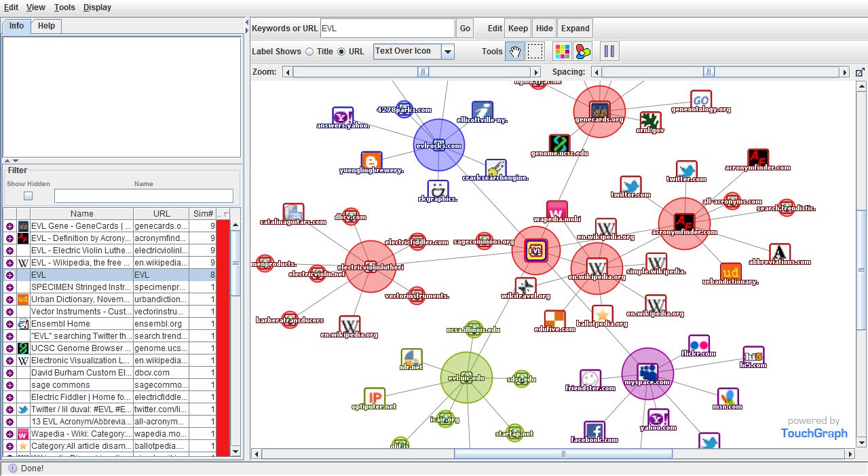868x476 pixels.
Task: Click the graph's horizontal scrollbar thumb
Action: [563, 454]
